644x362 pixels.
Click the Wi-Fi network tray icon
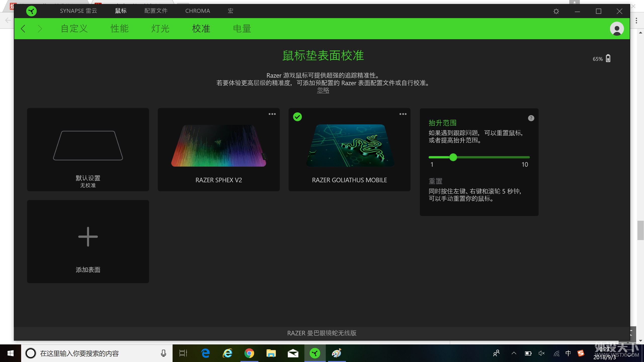click(557, 354)
